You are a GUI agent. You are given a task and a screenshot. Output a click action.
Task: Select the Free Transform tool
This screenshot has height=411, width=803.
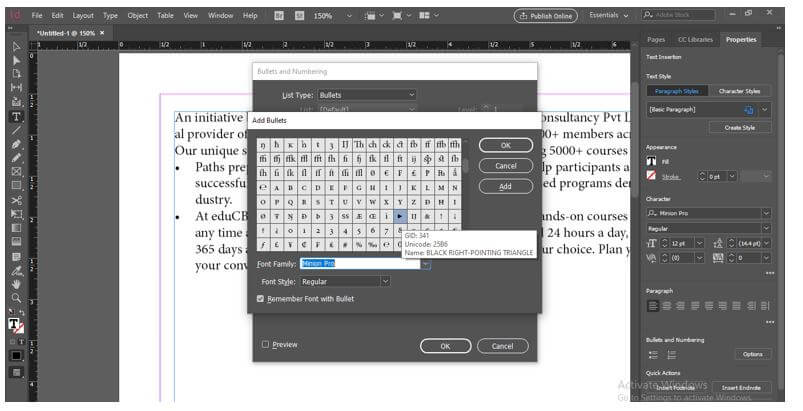tap(16, 214)
